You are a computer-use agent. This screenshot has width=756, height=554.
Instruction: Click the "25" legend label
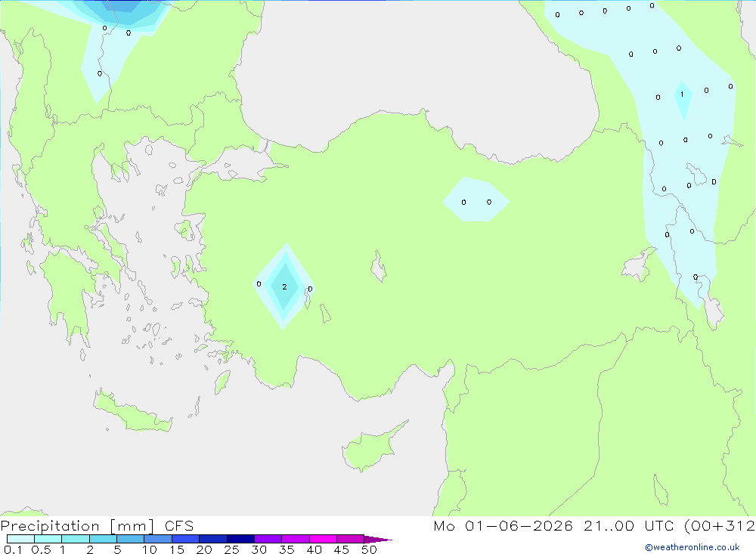[231, 549]
